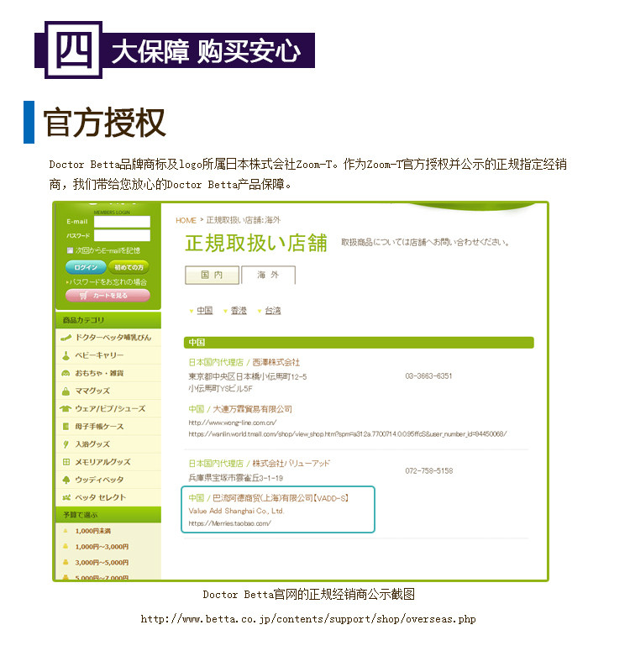Click the 商品カテゴリ section header
The width and height of the screenshot is (630, 672).
click(x=108, y=320)
